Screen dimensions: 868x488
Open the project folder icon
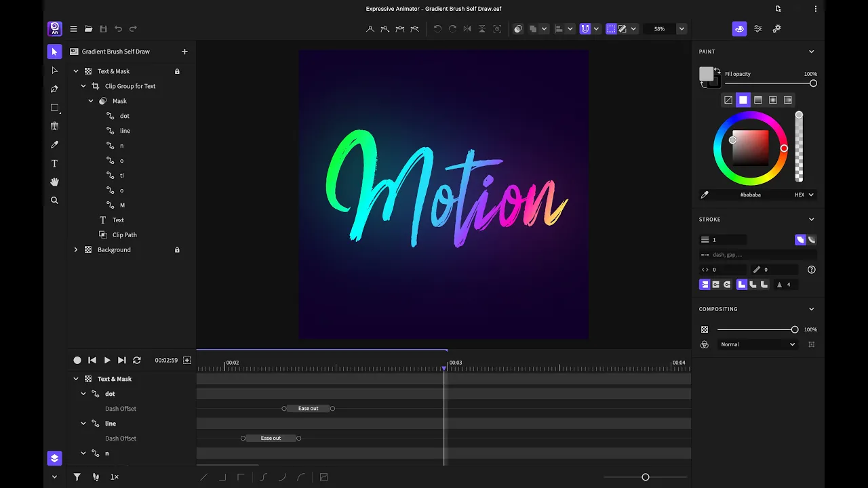click(88, 28)
